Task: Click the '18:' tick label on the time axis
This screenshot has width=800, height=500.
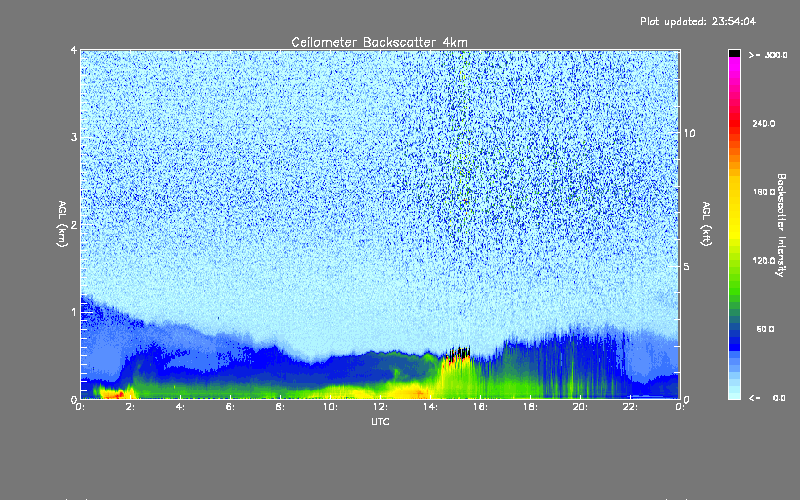Action: pos(530,407)
